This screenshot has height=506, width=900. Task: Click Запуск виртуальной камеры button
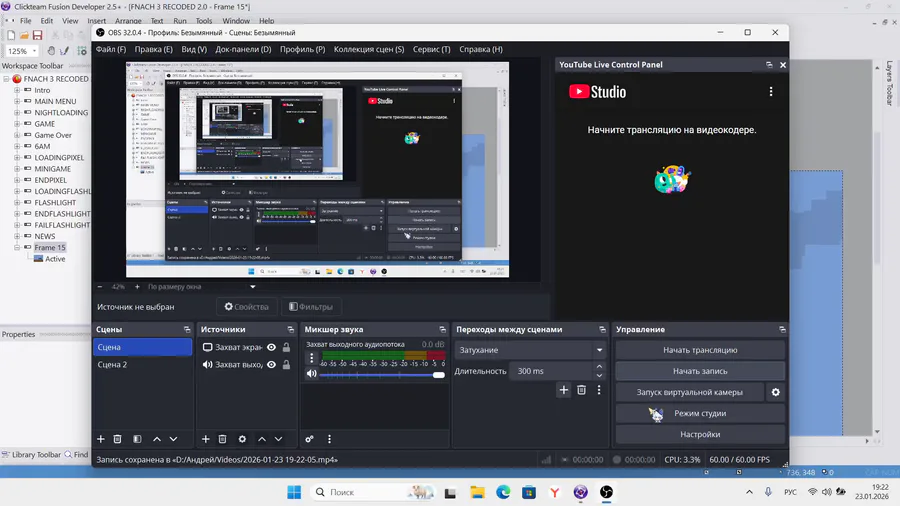(x=689, y=392)
